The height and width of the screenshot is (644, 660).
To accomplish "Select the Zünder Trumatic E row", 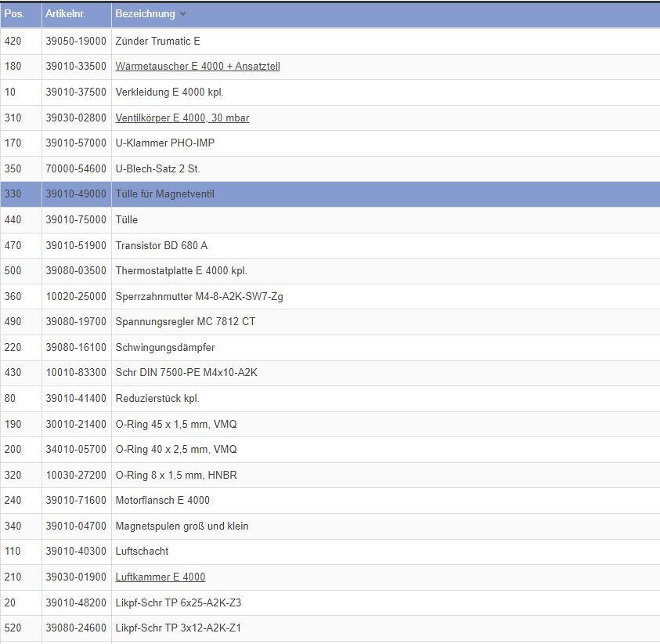I will pyautogui.click(x=157, y=41).
